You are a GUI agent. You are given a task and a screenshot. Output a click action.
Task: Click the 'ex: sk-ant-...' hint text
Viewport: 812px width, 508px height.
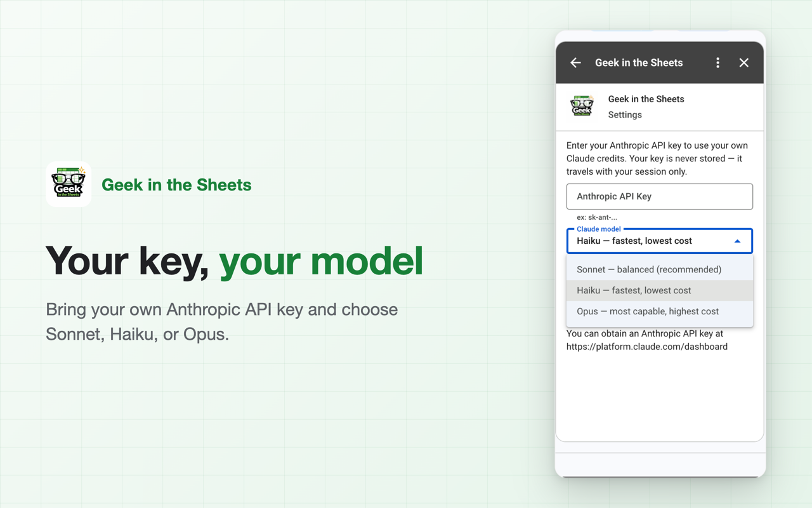[x=597, y=217]
